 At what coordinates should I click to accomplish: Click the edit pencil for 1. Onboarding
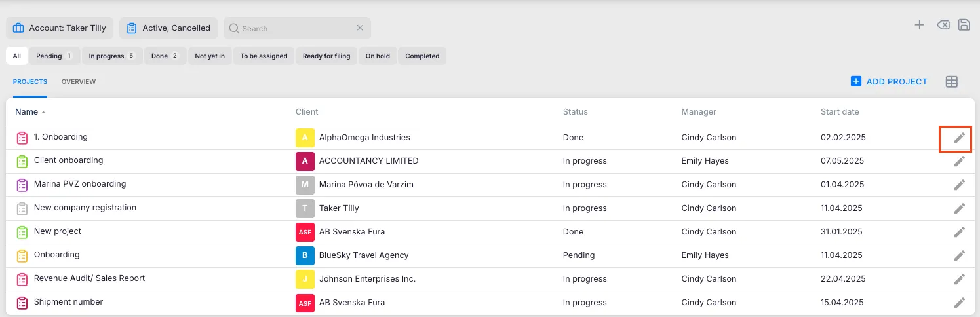pyautogui.click(x=959, y=138)
